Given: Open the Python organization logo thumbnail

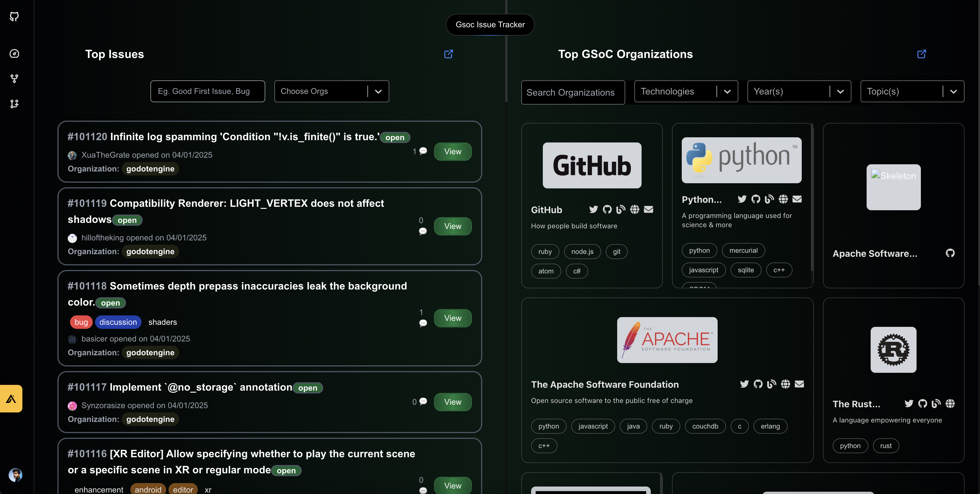Looking at the screenshot, I should click(741, 160).
